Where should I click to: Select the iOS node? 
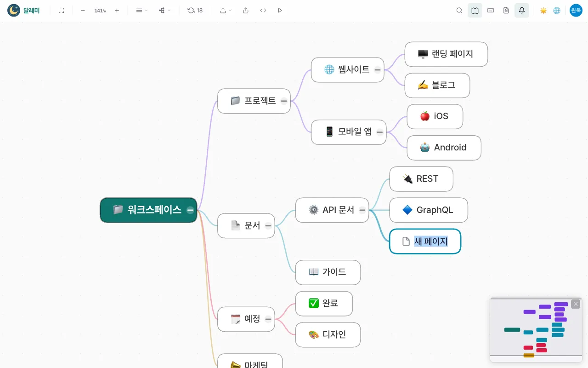pyautogui.click(x=435, y=116)
